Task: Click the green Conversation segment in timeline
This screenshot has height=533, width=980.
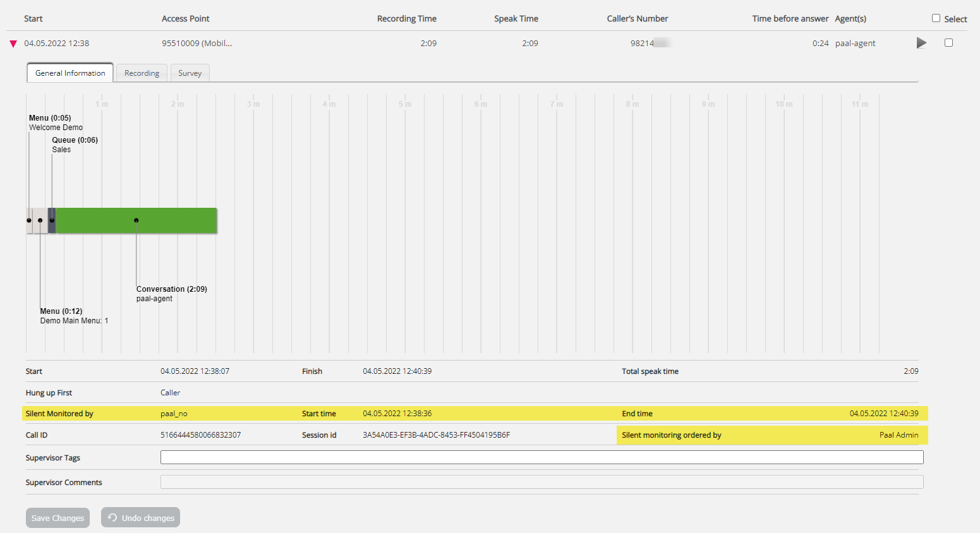Action: tap(177, 220)
